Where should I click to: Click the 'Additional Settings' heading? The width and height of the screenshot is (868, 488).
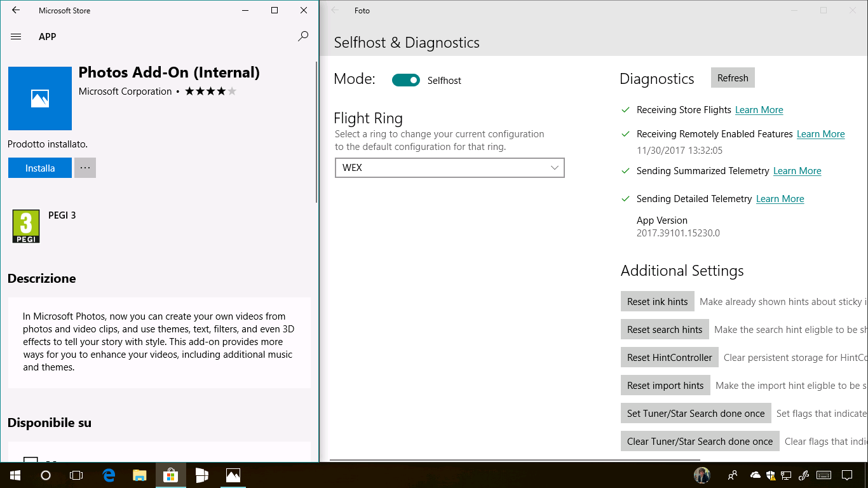point(682,271)
